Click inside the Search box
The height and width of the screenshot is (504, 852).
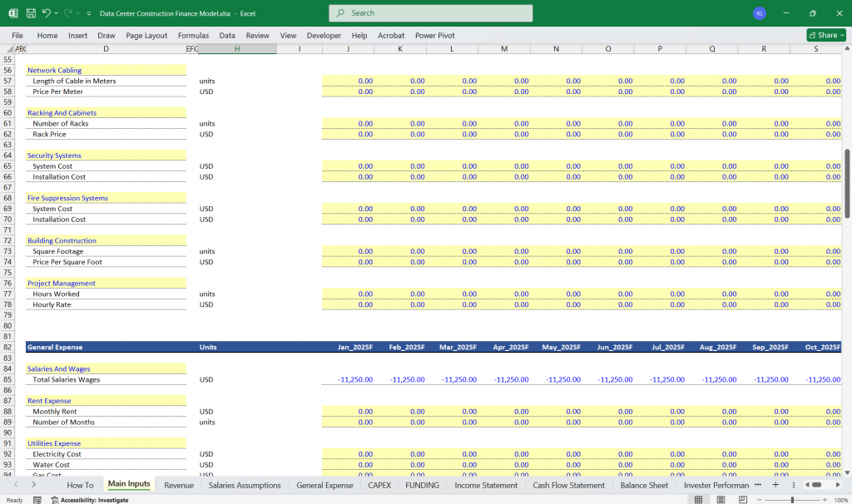click(430, 13)
